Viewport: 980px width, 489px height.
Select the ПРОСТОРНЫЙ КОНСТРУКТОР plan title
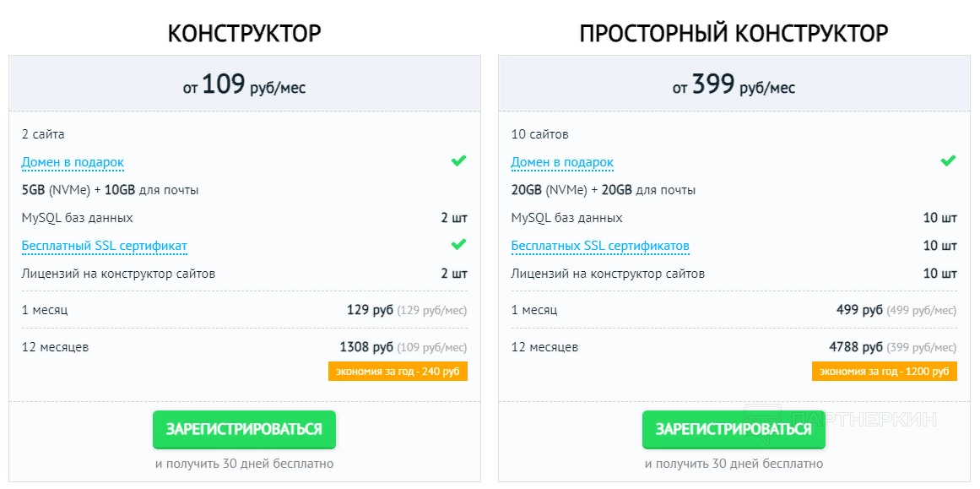[734, 33]
